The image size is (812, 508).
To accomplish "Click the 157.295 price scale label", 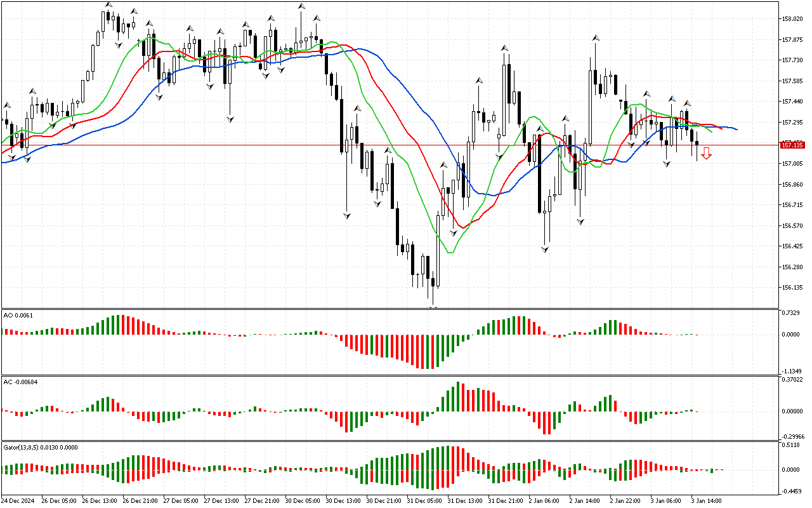I will [x=793, y=123].
